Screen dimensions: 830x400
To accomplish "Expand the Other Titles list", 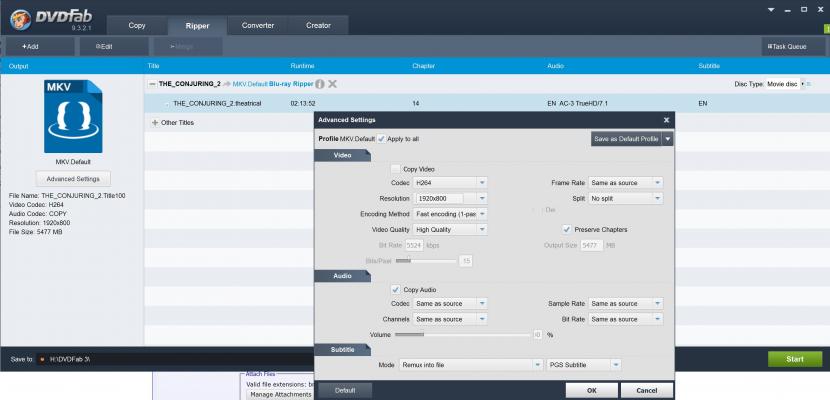I will coord(154,123).
